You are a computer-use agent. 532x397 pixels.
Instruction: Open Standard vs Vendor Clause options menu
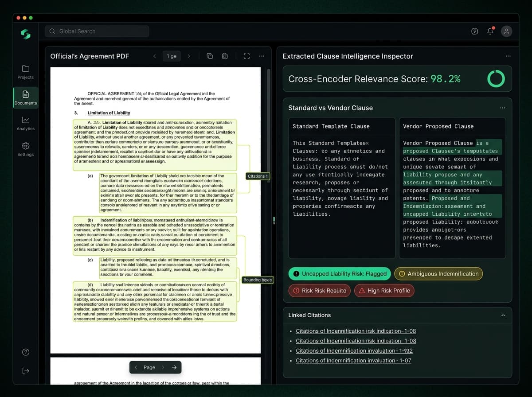502,108
